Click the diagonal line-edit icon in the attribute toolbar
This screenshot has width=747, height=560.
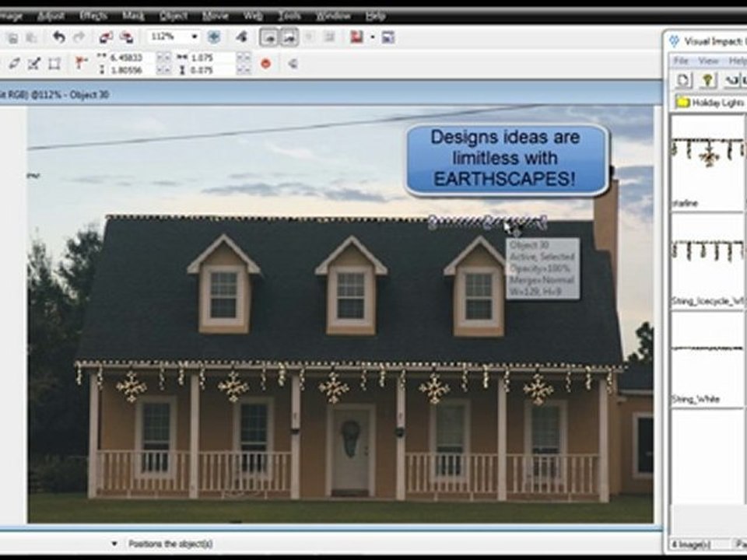pos(33,63)
